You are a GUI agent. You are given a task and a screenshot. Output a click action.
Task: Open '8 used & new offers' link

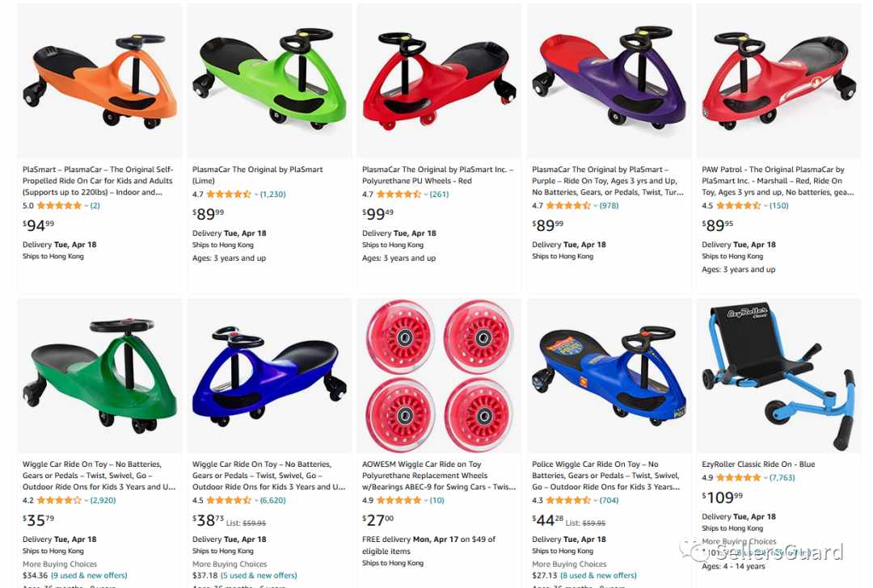coord(598,575)
